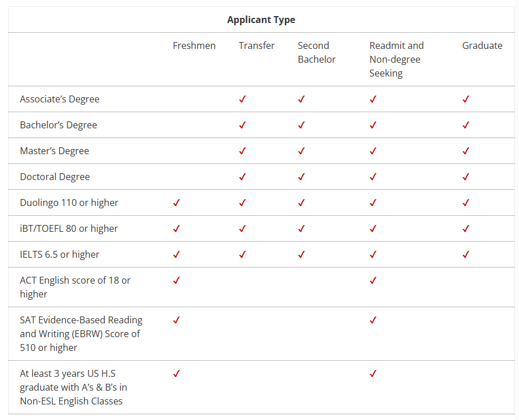Click the Second Bachelor checkmark for Master's Degree
The height and width of the screenshot is (420, 519).
click(301, 151)
